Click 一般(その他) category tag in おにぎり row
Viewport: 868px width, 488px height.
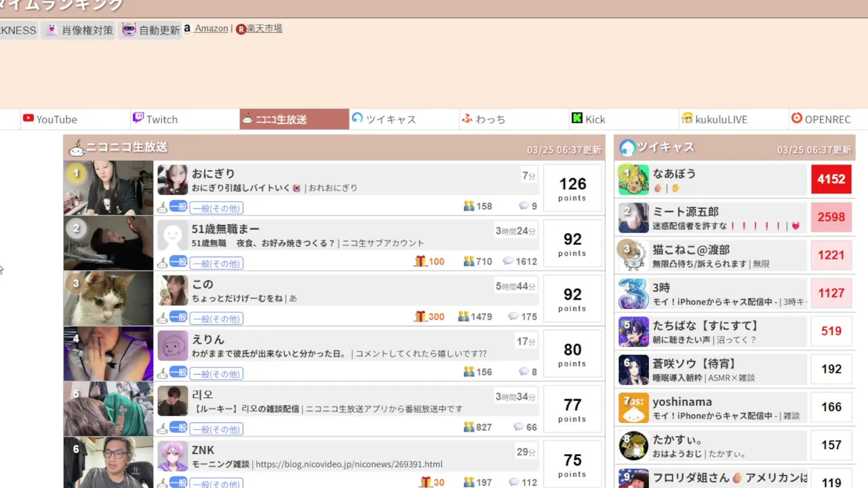click(x=216, y=208)
